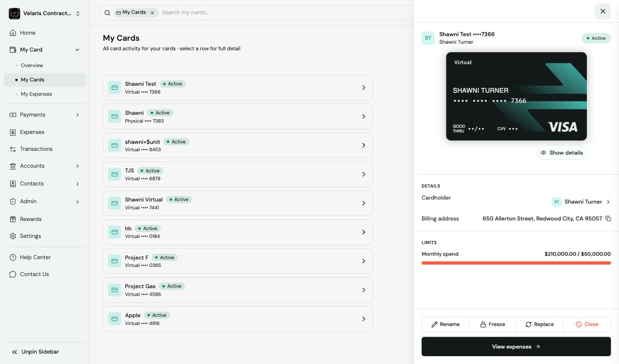Image resolution: width=619 pixels, height=364 pixels.
Task: Click the Apple card row icon
Action: click(x=115, y=319)
